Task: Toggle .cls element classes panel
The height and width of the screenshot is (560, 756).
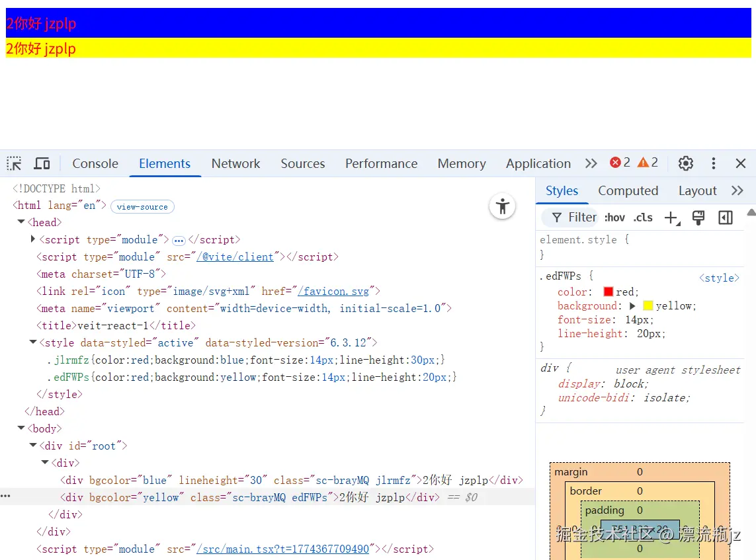Action: click(642, 217)
